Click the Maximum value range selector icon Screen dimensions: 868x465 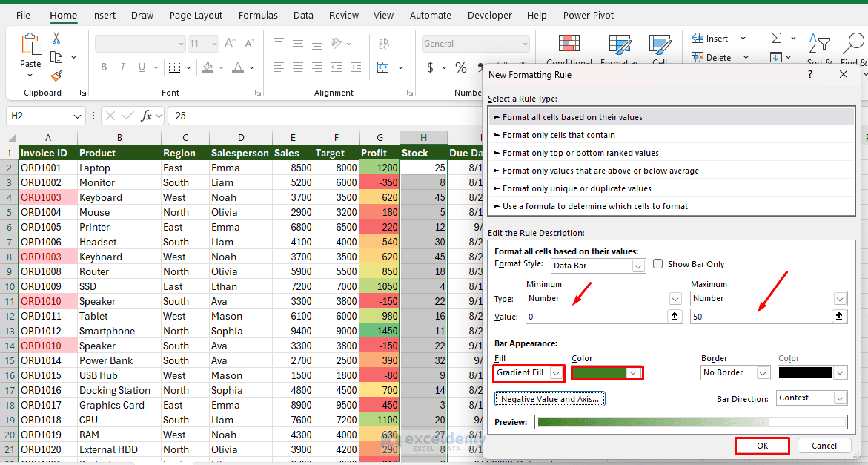[x=838, y=316]
